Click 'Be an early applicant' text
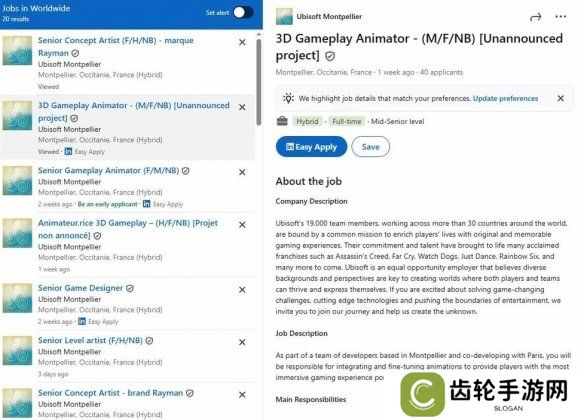The height and width of the screenshot is (420, 584). [107, 204]
